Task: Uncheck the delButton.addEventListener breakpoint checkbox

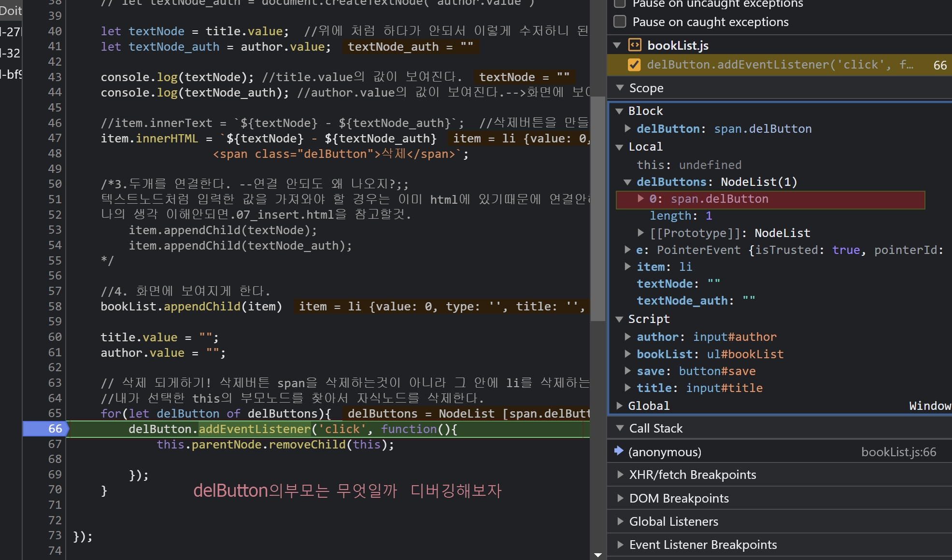Action: point(634,65)
